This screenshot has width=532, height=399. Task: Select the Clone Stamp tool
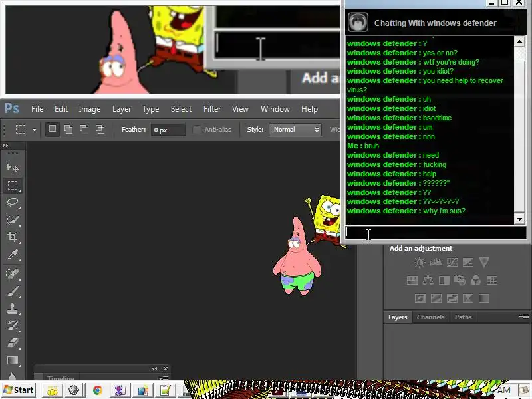pyautogui.click(x=13, y=309)
